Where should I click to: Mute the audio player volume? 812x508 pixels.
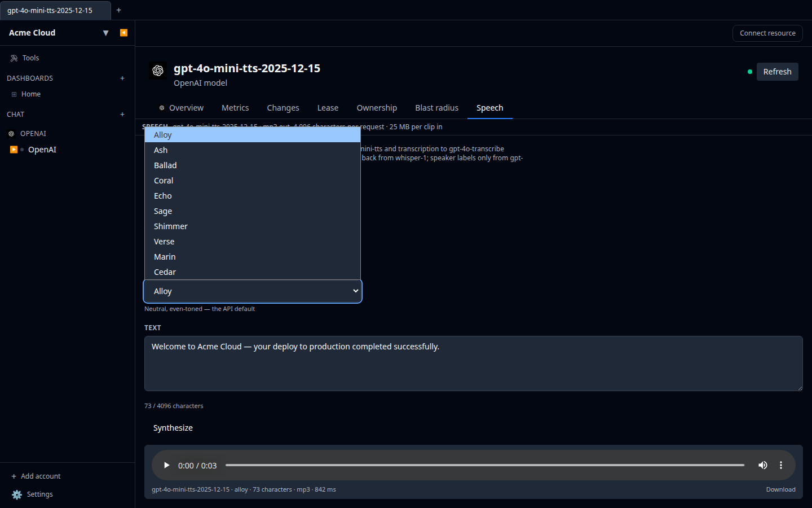click(763, 466)
